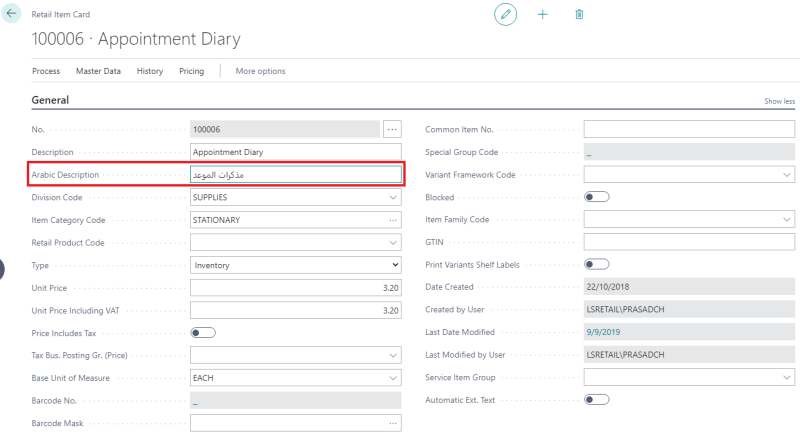The image size is (800, 444).
Task: Open the Pricing menu
Action: (191, 71)
